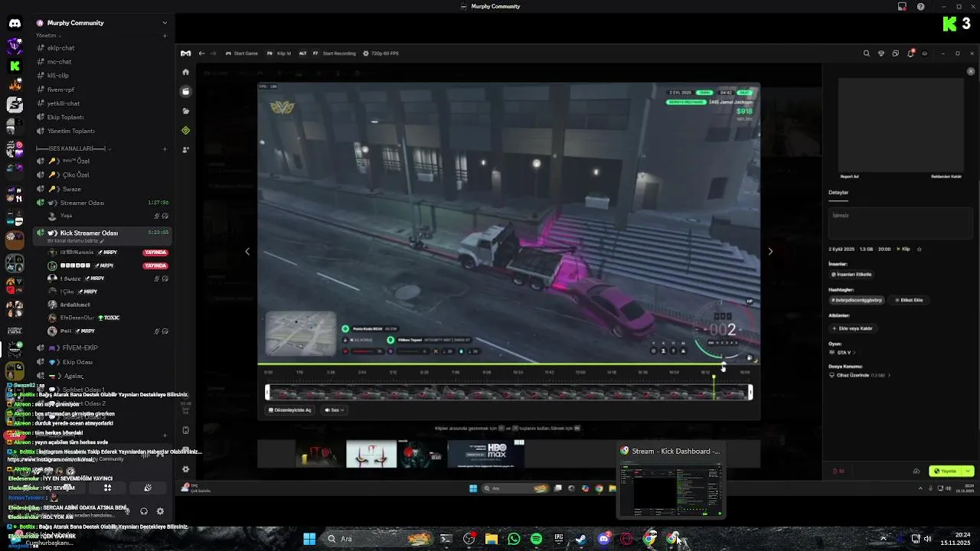Open Discord from the taskbar
Viewport: 980px width, 551px height.
[x=604, y=539]
